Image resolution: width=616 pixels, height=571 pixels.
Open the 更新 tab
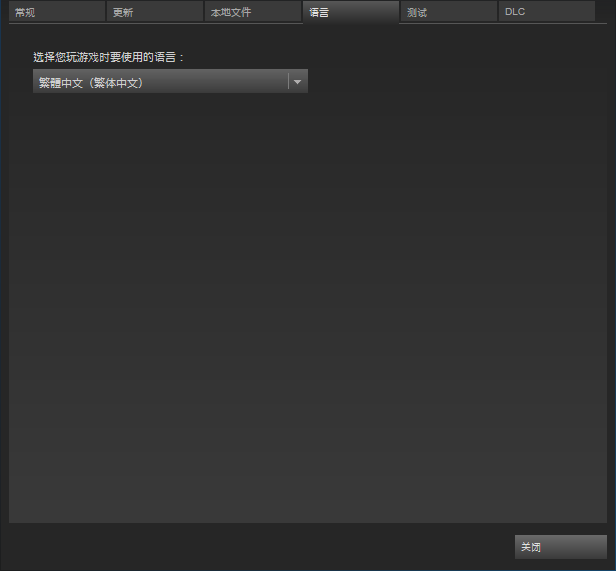(155, 12)
